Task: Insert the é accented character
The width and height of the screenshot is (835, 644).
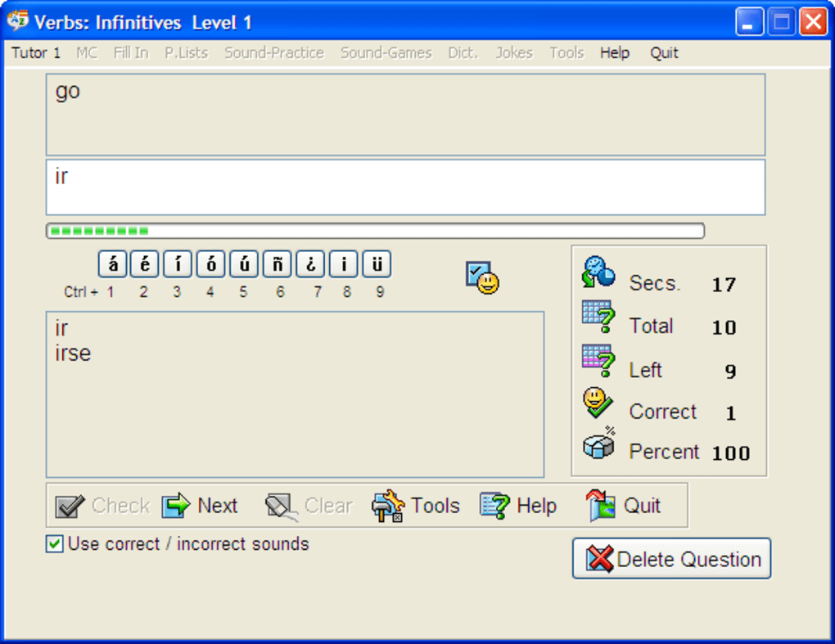Action: [x=145, y=264]
